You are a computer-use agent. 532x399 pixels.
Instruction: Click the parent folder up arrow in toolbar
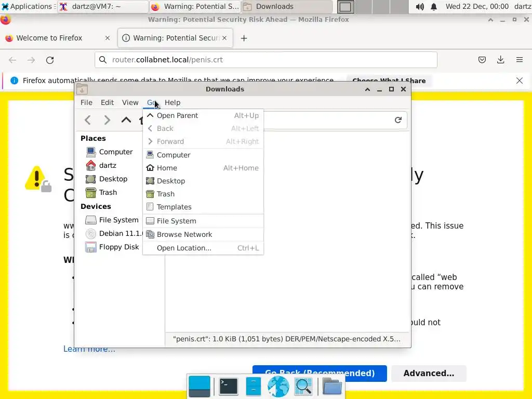[126, 120]
